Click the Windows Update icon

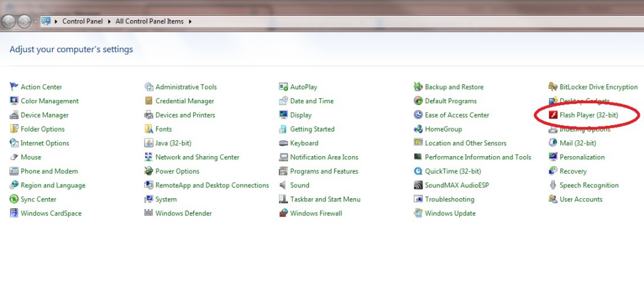(x=418, y=213)
